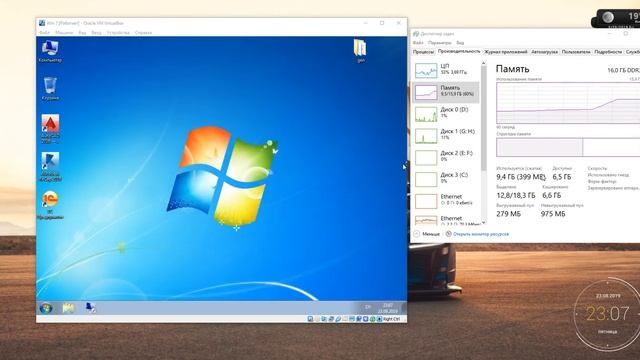Open the Компьютер icon on the Windows 7 desktop
Image resolution: width=640 pixels, height=360 pixels.
pyautogui.click(x=50, y=51)
